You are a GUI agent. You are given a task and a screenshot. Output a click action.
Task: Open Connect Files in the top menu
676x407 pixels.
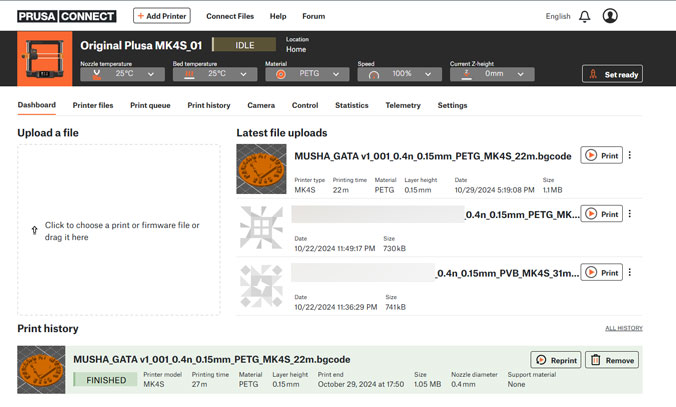(x=230, y=16)
